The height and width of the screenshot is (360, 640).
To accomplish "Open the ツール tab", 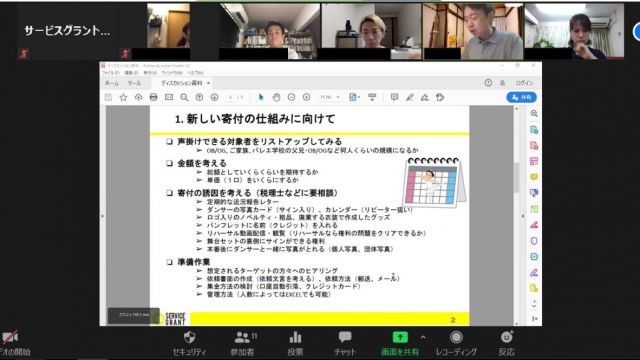I will tap(134, 83).
